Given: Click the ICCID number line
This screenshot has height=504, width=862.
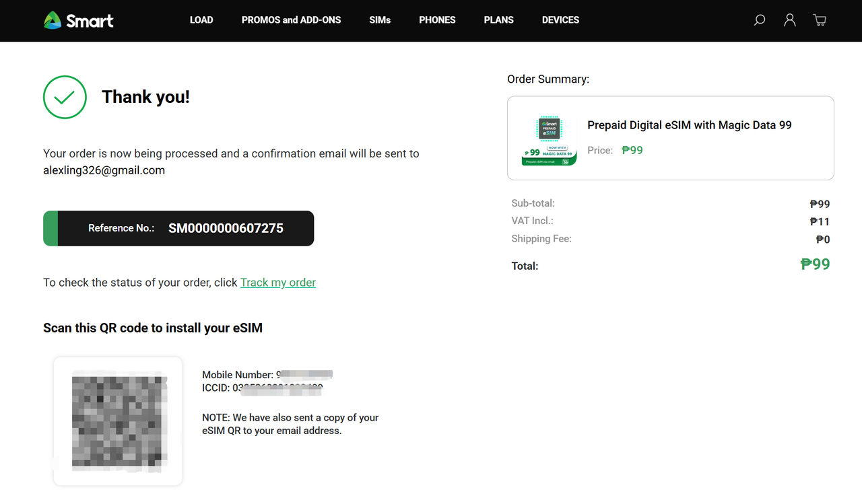Looking at the screenshot, I should tap(263, 388).
